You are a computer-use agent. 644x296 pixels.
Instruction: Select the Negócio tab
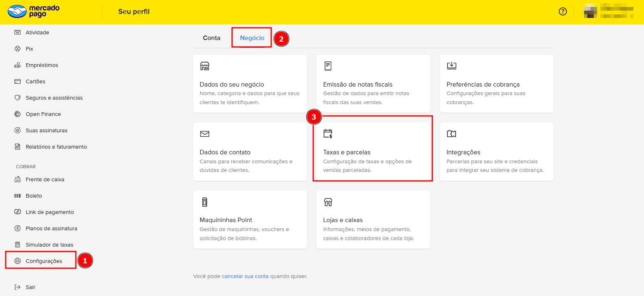(x=252, y=38)
